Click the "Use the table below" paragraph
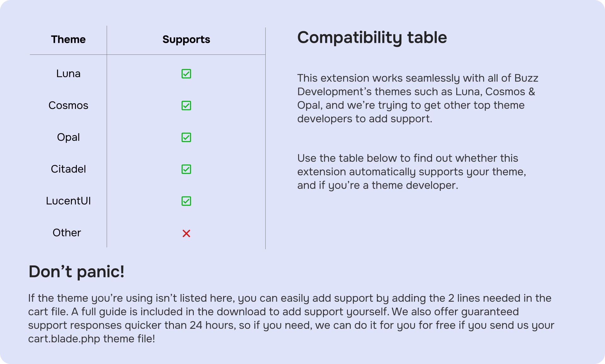Screen dimensions: 605x364 [x=411, y=172]
